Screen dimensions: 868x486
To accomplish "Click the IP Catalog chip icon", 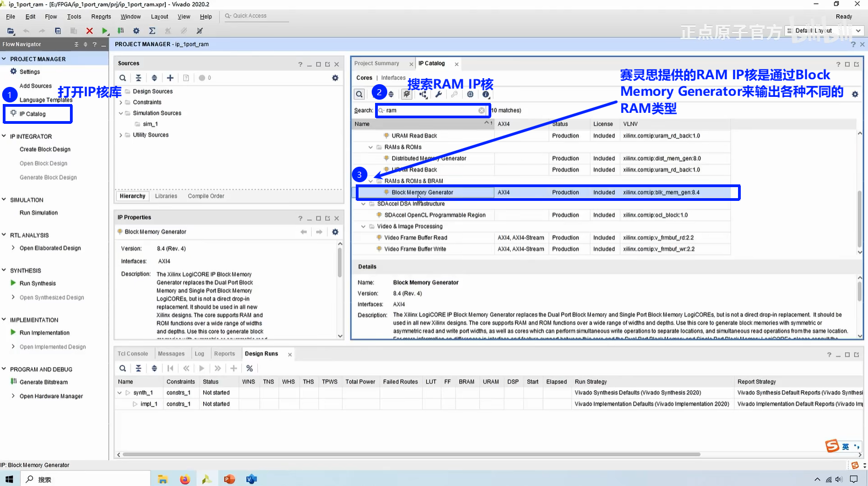I will (470, 94).
